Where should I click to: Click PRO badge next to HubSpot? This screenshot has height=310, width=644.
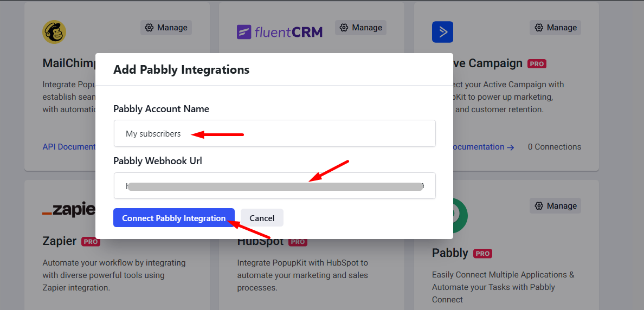[x=298, y=241]
